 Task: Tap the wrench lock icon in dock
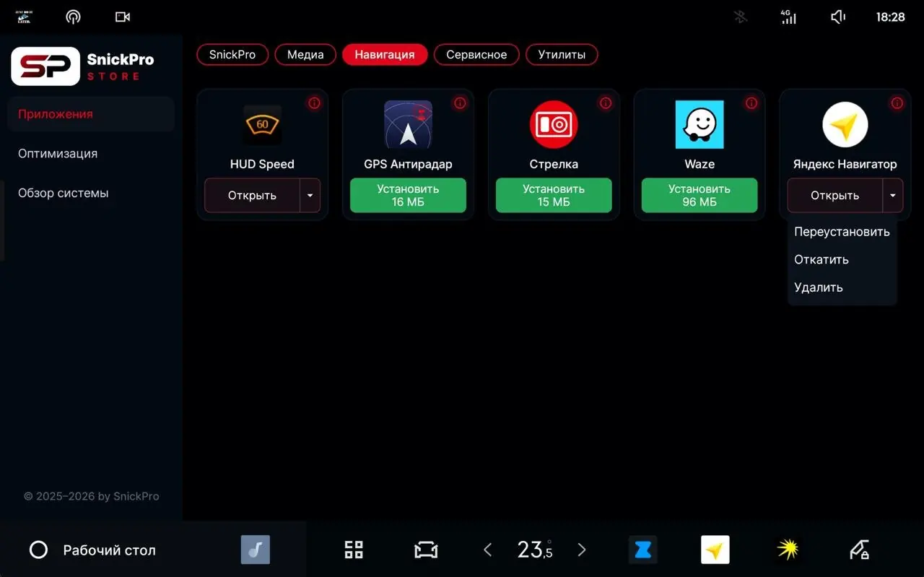coord(859,550)
